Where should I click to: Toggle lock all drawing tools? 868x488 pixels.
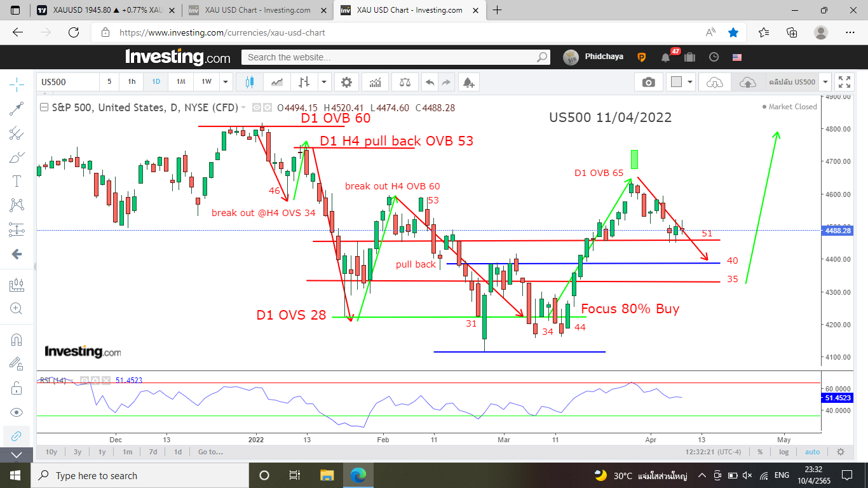click(17, 388)
